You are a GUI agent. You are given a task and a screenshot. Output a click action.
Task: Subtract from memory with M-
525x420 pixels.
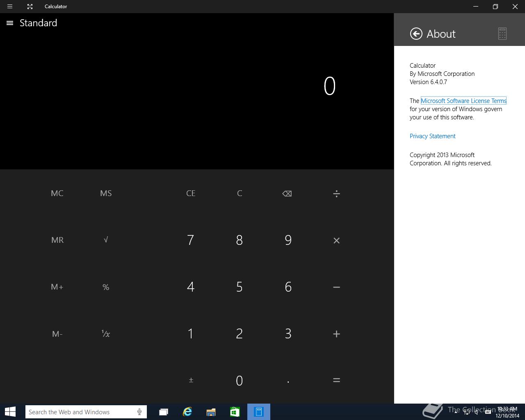click(57, 334)
